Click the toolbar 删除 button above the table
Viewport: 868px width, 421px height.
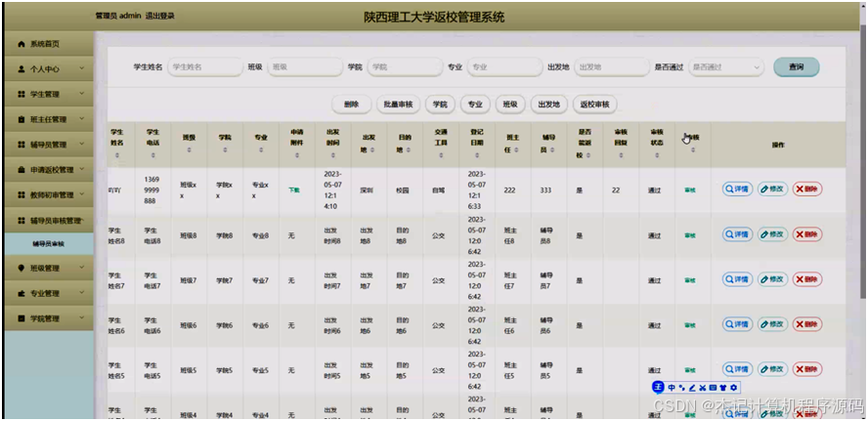tap(351, 104)
